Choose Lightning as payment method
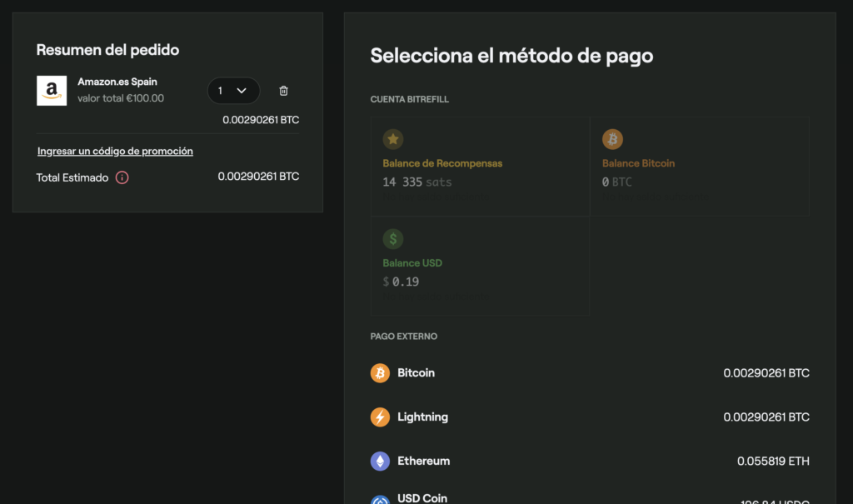Screen dimensions: 853x504 tap(589, 417)
